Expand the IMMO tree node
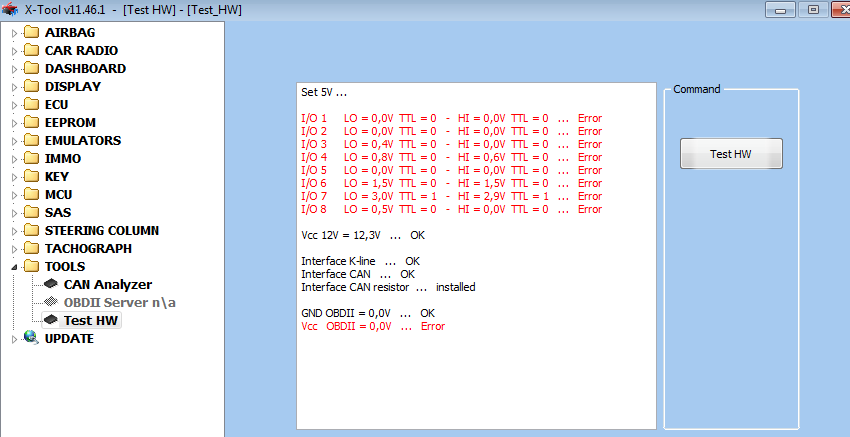Viewport: 850px width, 437px height. pyautogui.click(x=14, y=158)
